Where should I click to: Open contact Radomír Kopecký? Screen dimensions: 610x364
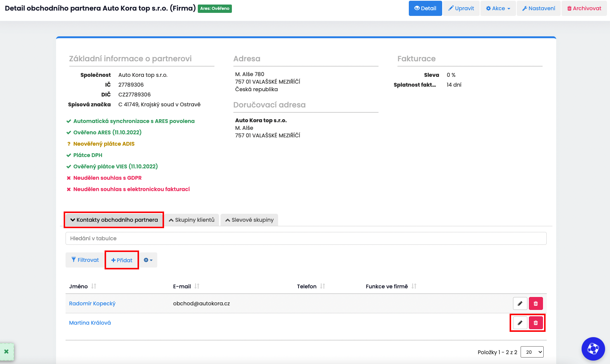[x=92, y=303]
